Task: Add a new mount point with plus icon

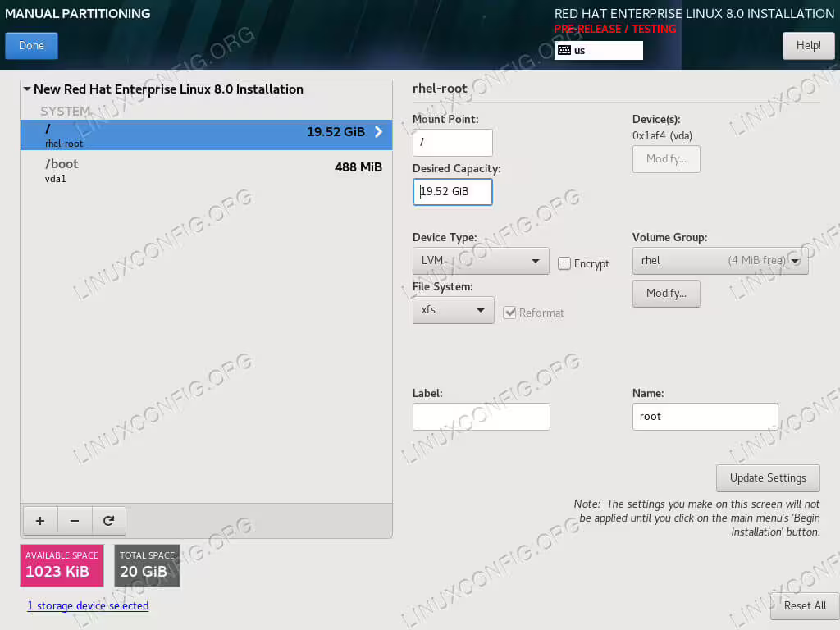Action: point(40,521)
